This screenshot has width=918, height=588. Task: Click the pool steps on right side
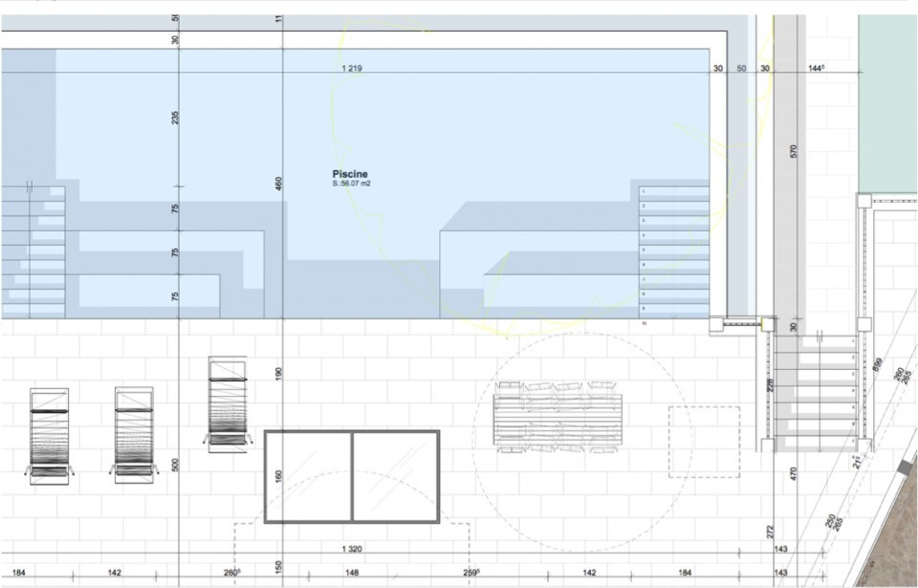(674, 252)
